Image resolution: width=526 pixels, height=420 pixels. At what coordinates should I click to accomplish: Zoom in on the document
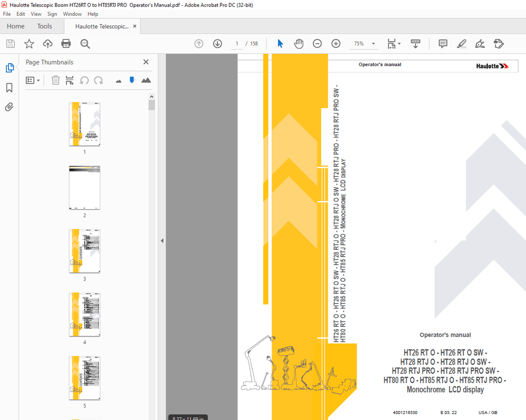pyautogui.click(x=336, y=43)
